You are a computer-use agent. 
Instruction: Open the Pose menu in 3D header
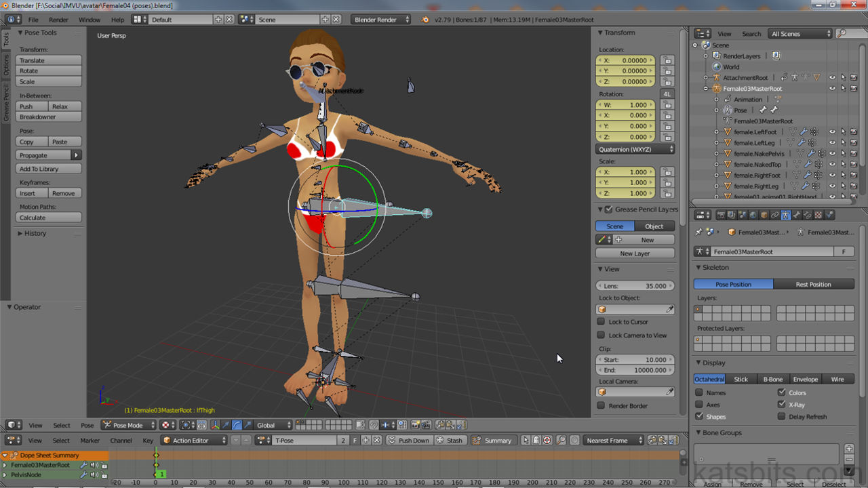click(x=87, y=425)
